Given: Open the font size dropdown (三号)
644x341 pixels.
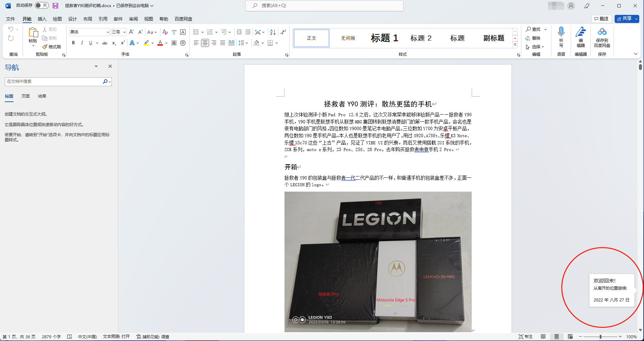Looking at the screenshot, I should tap(124, 32).
